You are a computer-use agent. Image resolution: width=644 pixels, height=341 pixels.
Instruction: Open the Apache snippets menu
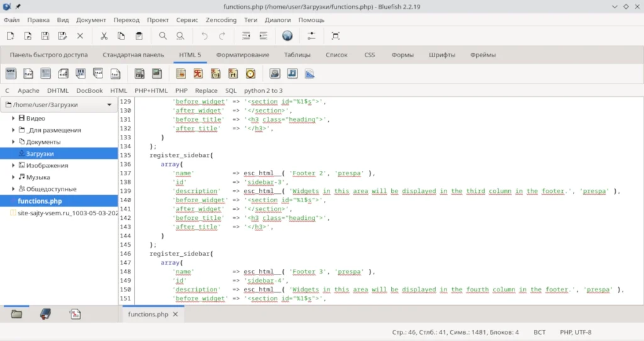coord(28,90)
